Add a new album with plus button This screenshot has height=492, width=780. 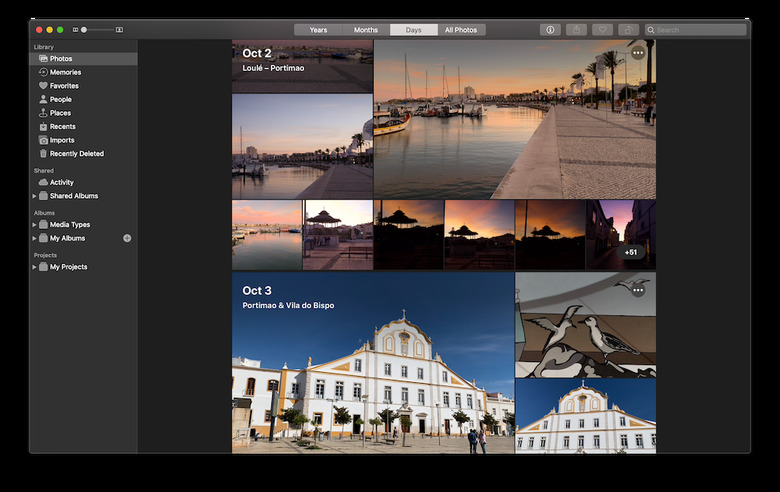pyautogui.click(x=127, y=238)
